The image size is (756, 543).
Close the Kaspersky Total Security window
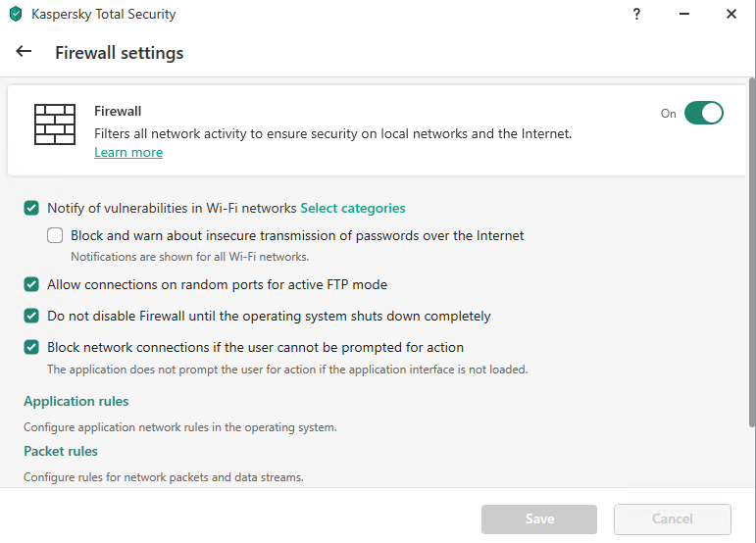click(731, 15)
